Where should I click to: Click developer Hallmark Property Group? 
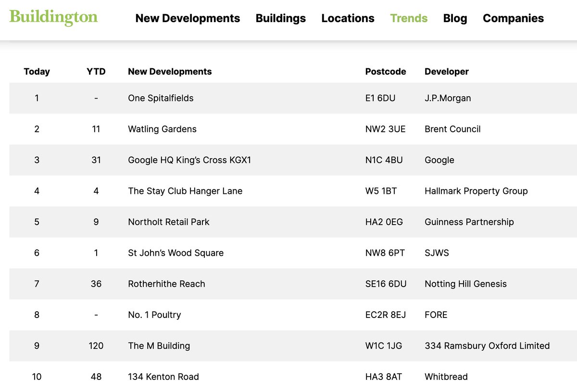coord(476,191)
